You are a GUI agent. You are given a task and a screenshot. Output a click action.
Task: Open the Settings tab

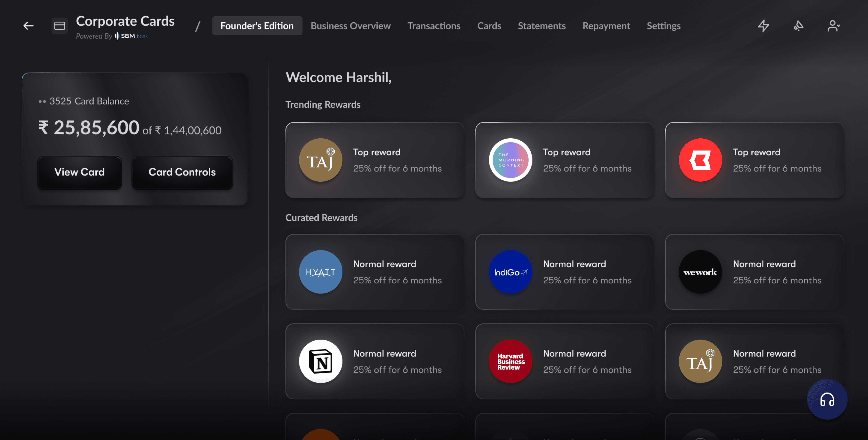[663, 26]
